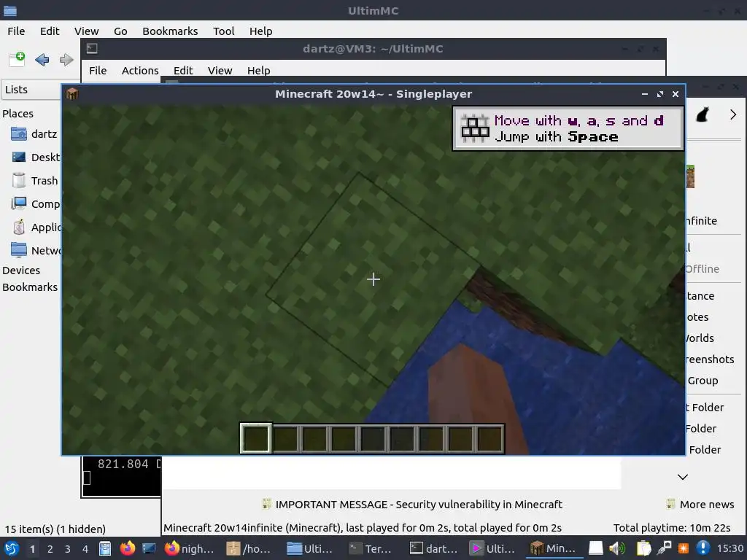Switch to the UltimMC folder taskbar window
Screen dimensions: 747x560
(309, 548)
